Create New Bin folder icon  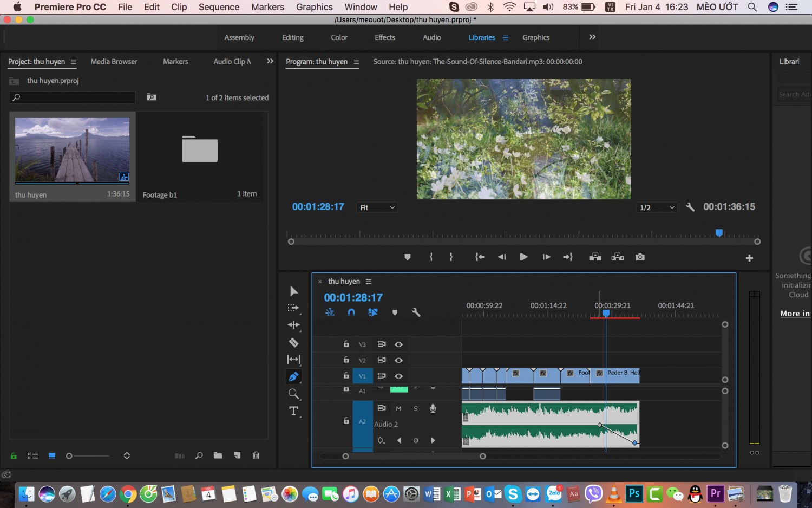tap(218, 455)
